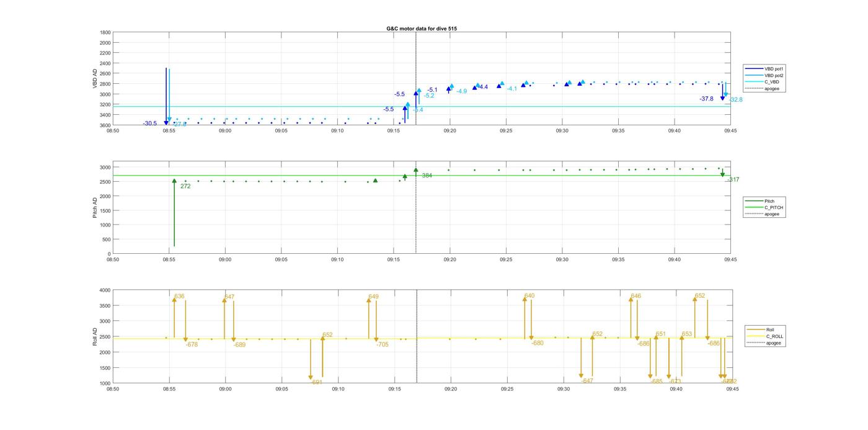Click the 'VBD AD' y-axis label

pyautogui.click(x=95, y=79)
